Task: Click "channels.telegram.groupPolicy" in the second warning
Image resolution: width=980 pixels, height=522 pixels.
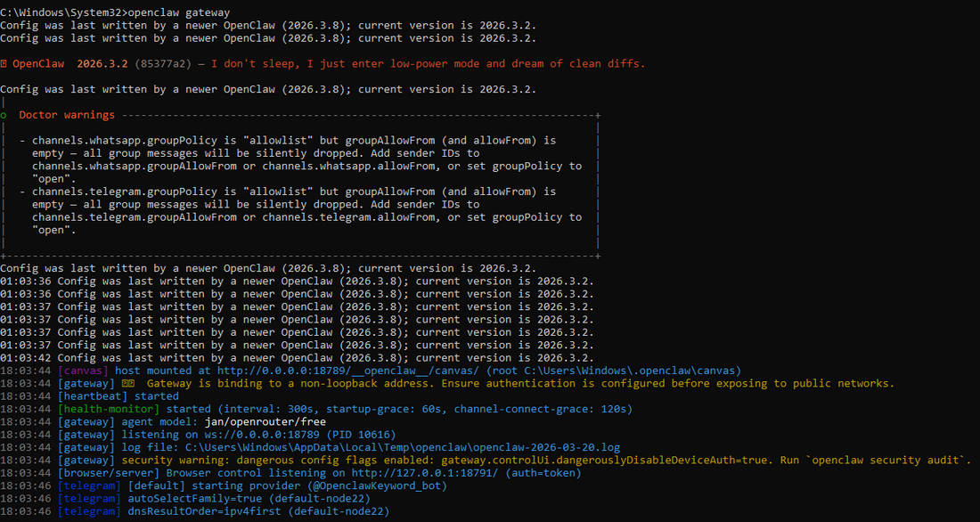Action: pyautogui.click(x=125, y=192)
